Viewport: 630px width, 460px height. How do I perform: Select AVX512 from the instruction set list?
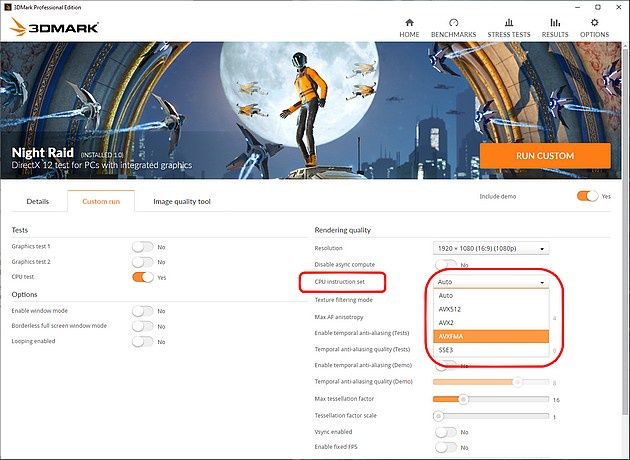click(491, 309)
